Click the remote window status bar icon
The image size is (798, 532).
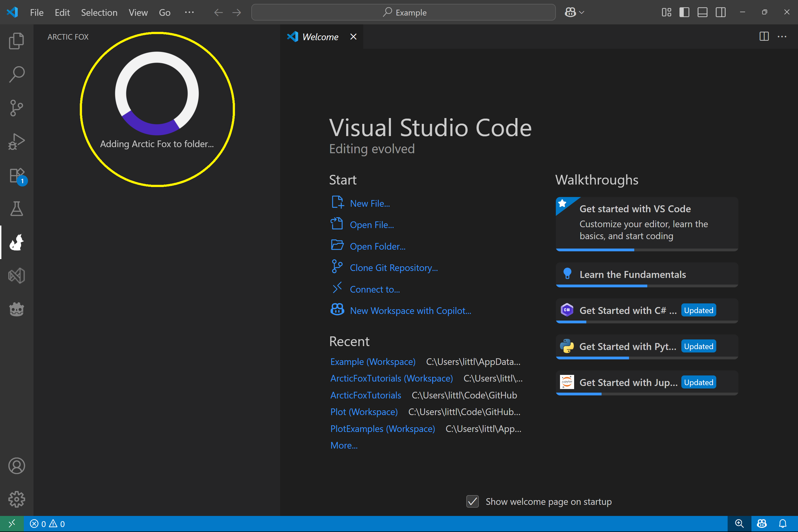pyautogui.click(x=12, y=524)
